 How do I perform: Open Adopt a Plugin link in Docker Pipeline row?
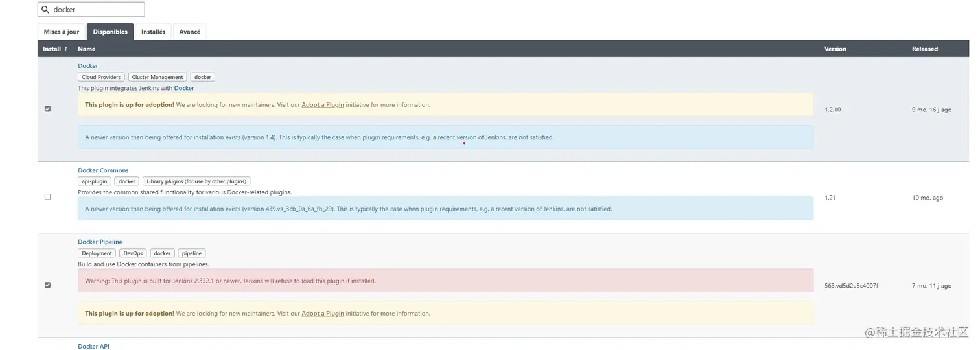point(323,314)
